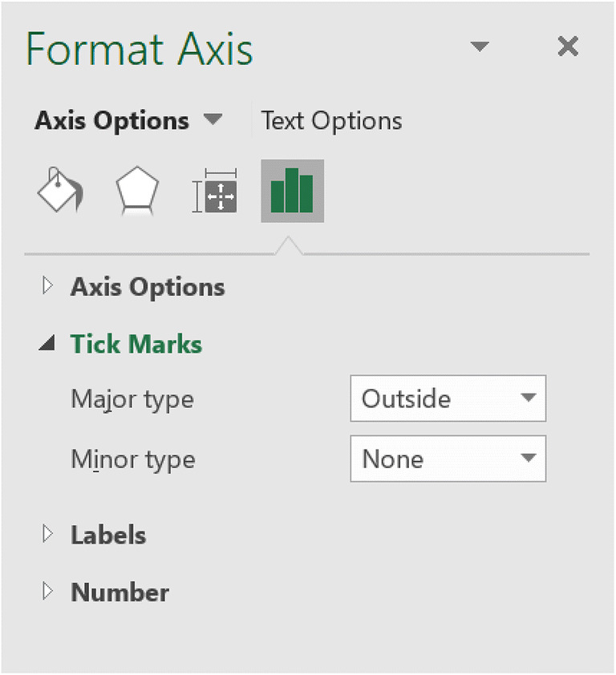Expand Labels section using its triangle
Image resolution: width=616 pixels, height=675 pixels.
(x=47, y=534)
